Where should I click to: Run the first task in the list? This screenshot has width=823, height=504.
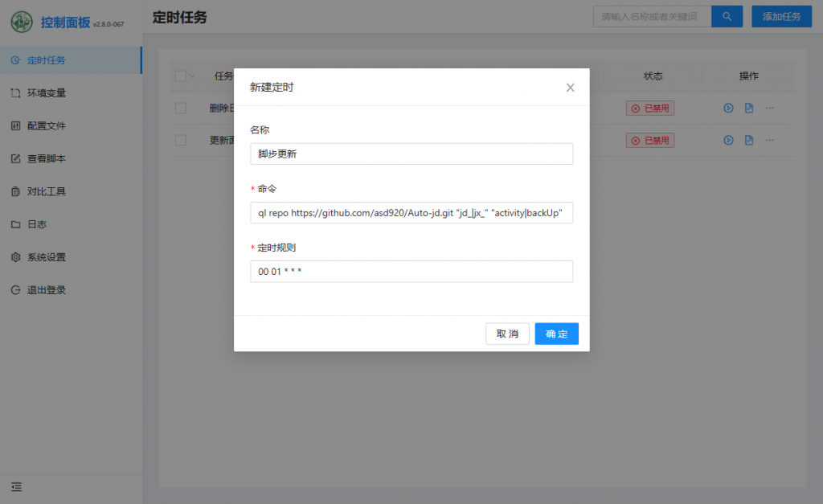[728, 108]
